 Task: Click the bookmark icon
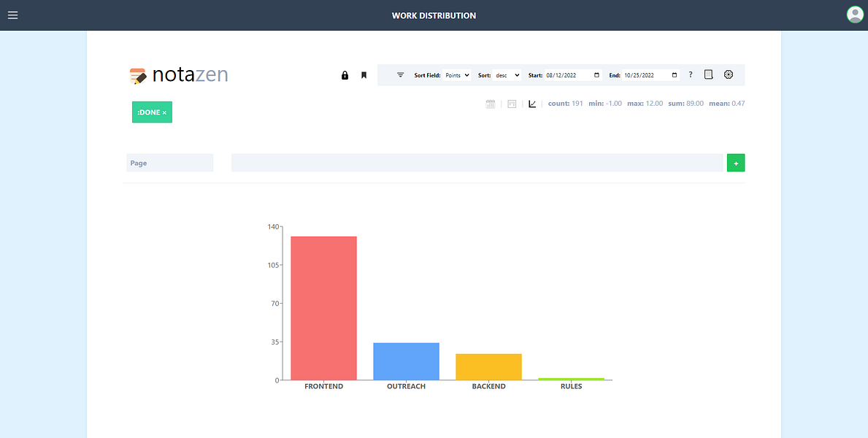[364, 75]
